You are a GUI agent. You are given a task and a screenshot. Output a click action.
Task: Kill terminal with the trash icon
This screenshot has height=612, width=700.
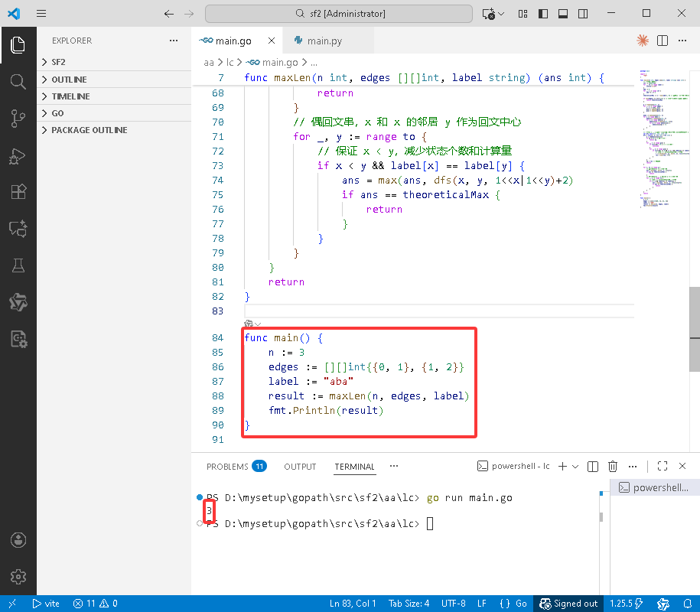pyautogui.click(x=613, y=467)
